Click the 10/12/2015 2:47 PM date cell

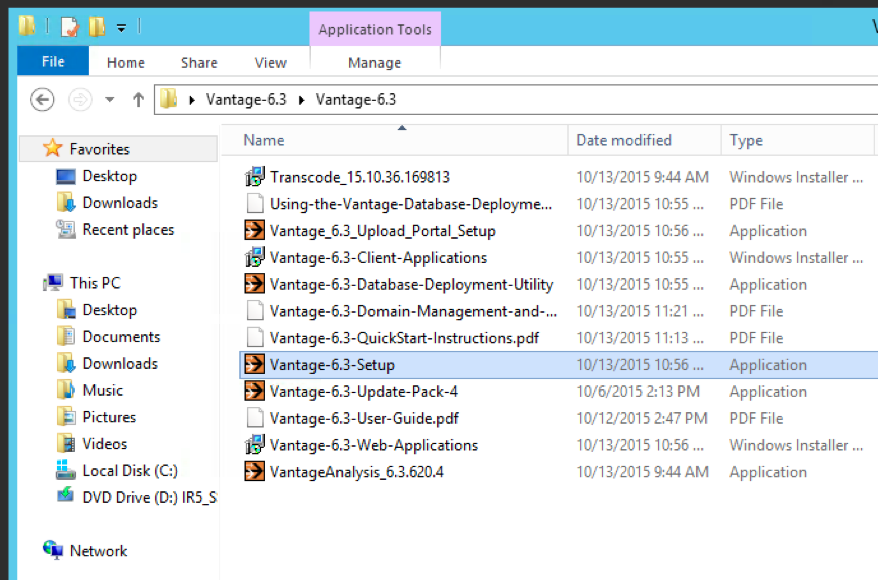pos(642,418)
